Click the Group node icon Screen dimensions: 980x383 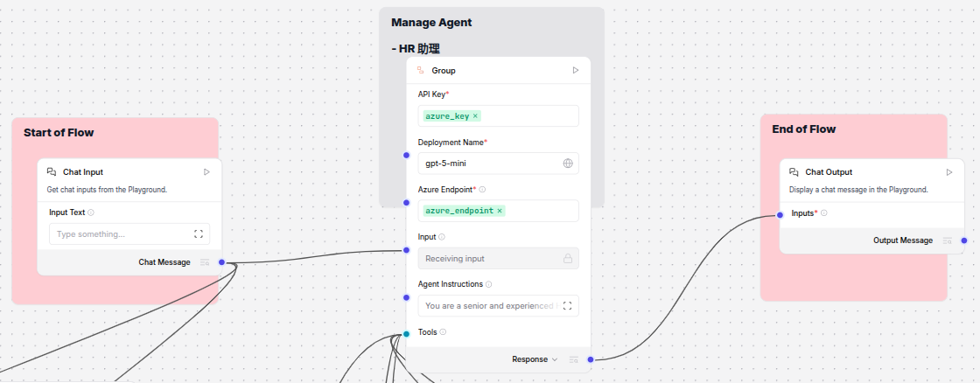point(421,71)
